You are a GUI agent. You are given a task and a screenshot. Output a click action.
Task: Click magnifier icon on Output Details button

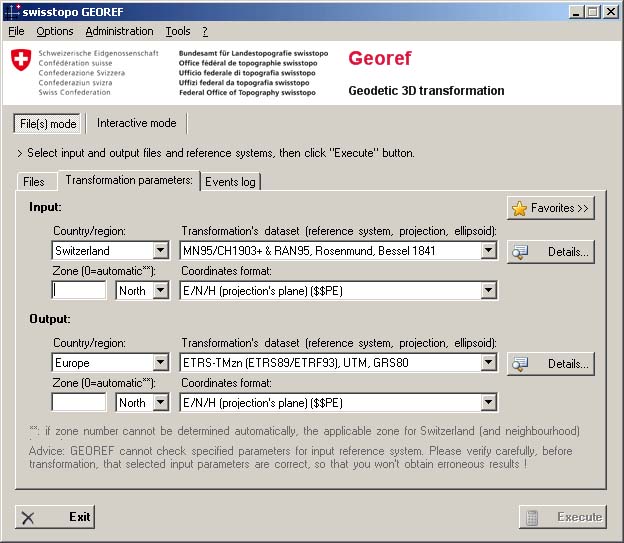pyautogui.click(x=520, y=364)
